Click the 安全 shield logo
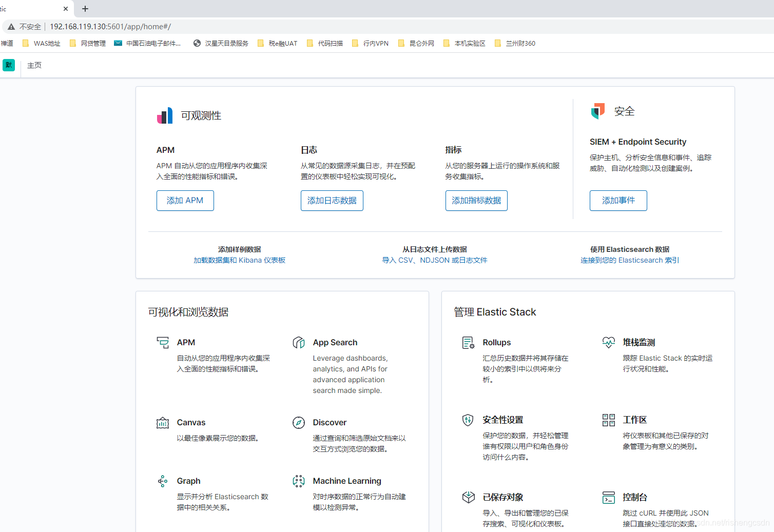The height and width of the screenshot is (532, 774). 598,111
